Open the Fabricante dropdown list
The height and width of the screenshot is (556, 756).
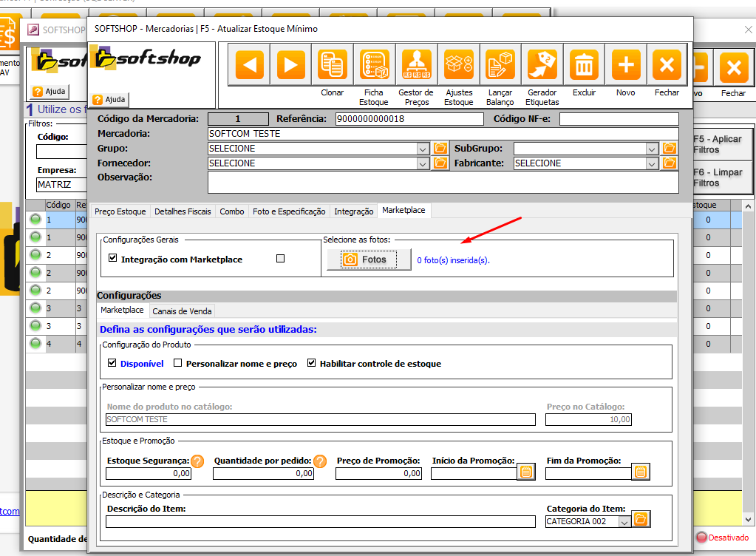tap(652, 163)
